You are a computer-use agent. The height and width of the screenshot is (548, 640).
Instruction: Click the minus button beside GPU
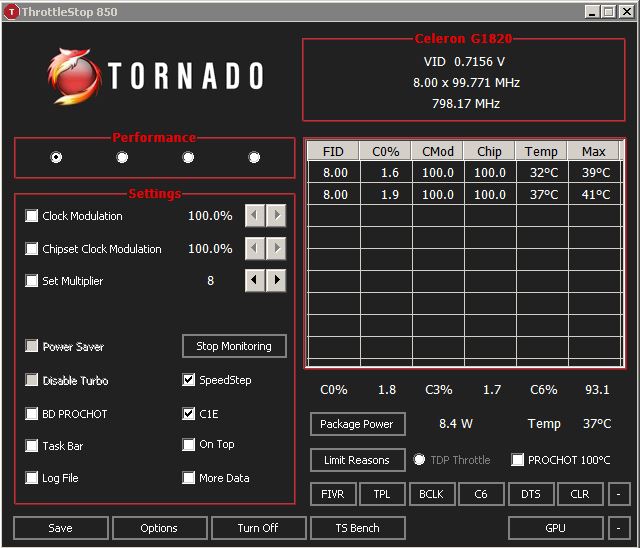click(619, 528)
